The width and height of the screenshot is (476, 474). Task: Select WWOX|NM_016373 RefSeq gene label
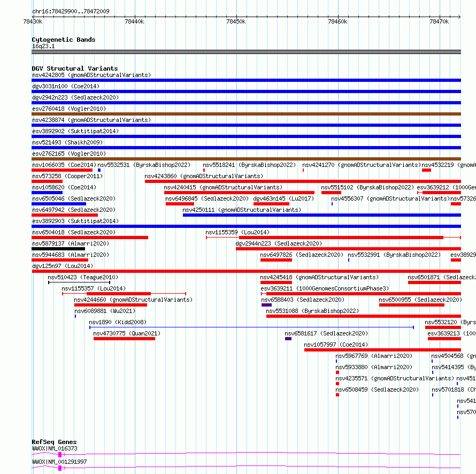coord(55,448)
